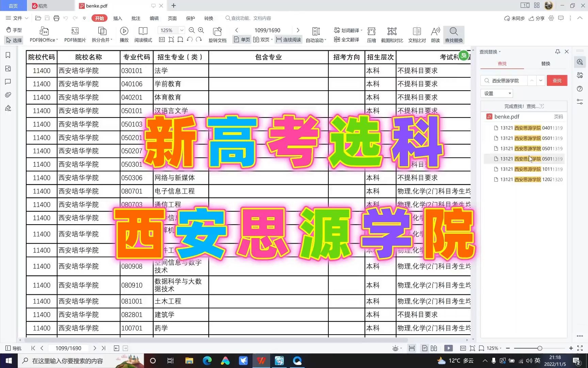Toggle the 导航 navigation pane
Screen dimensions: 588x368
pyautogui.click(x=14, y=348)
